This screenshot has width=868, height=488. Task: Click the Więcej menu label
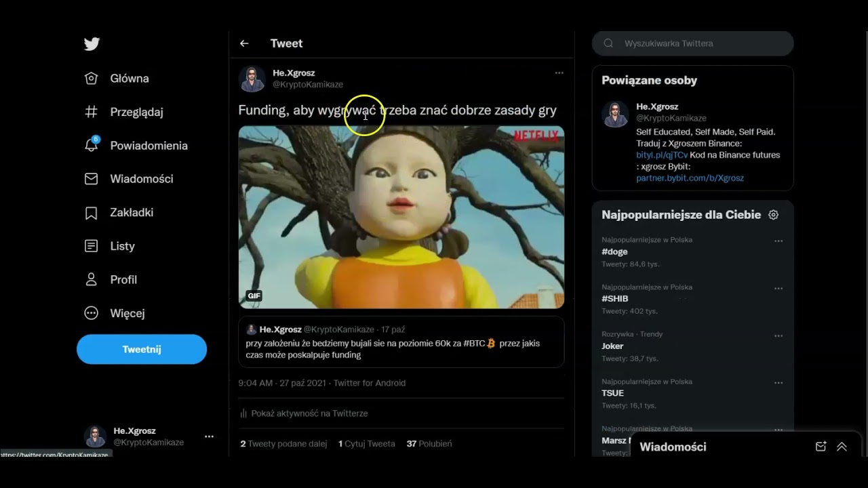click(127, 313)
